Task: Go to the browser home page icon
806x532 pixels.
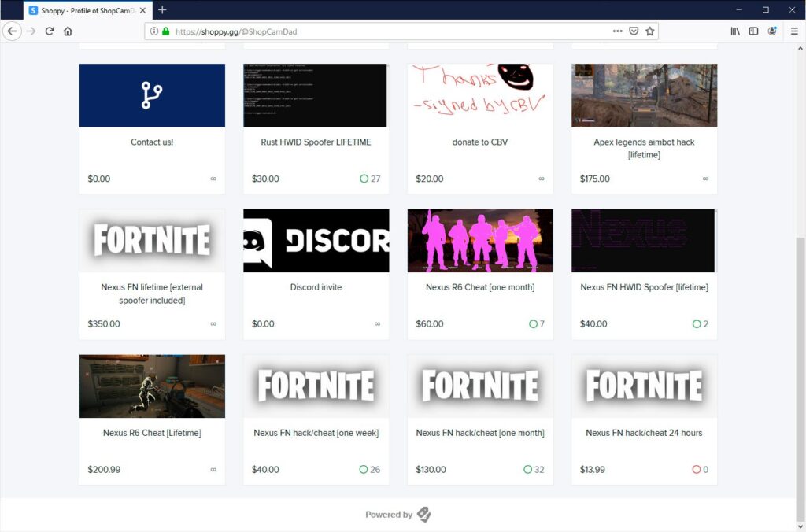Action: point(68,31)
